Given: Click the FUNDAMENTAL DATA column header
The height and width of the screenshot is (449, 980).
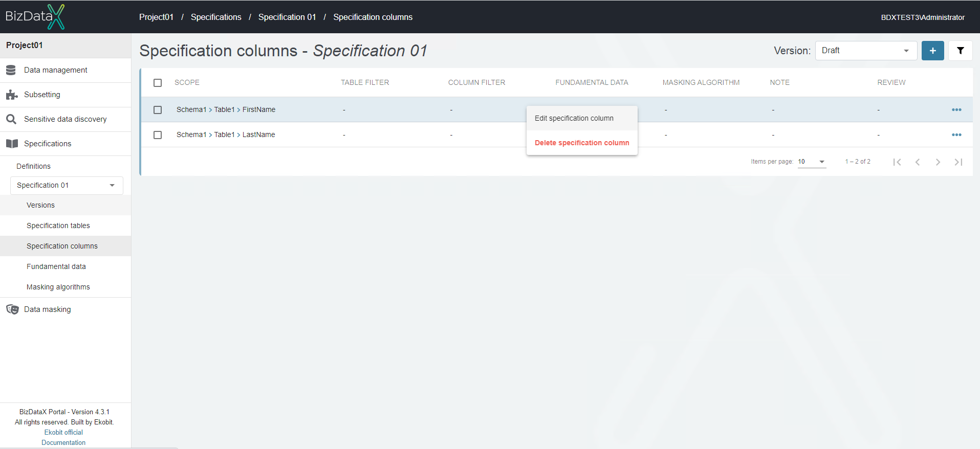Looking at the screenshot, I should 592,82.
